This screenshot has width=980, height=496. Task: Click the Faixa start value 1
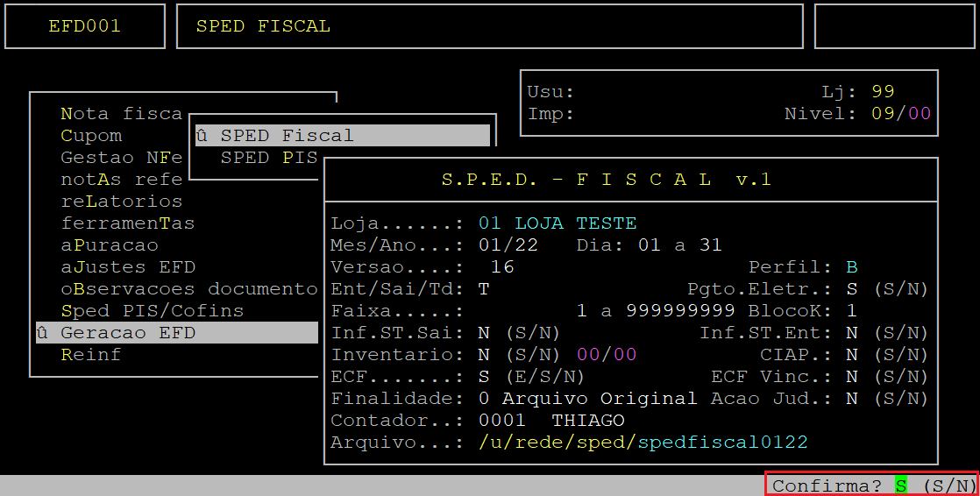coord(582,310)
